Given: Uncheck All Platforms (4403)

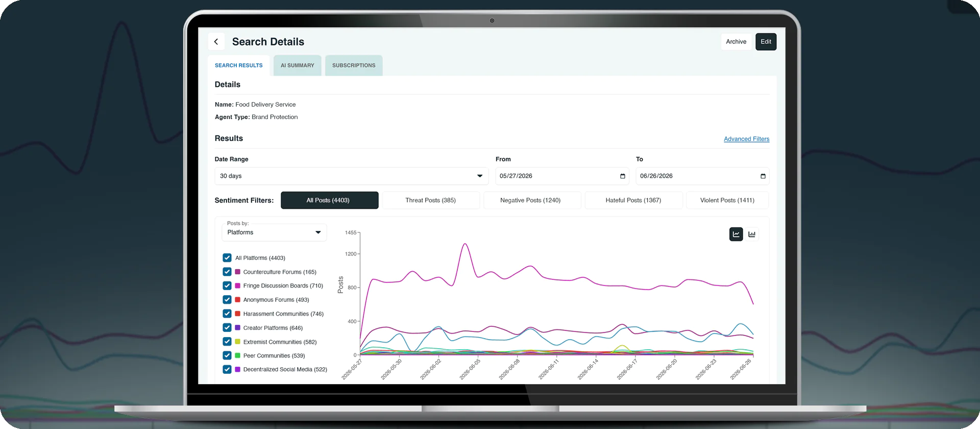Looking at the screenshot, I should coord(227,258).
